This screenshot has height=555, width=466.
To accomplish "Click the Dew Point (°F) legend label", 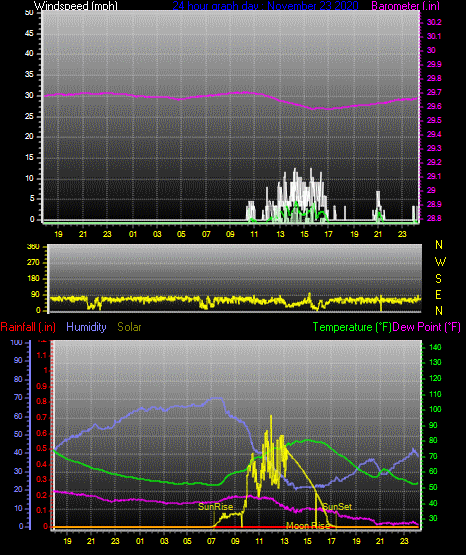I will (426, 327).
